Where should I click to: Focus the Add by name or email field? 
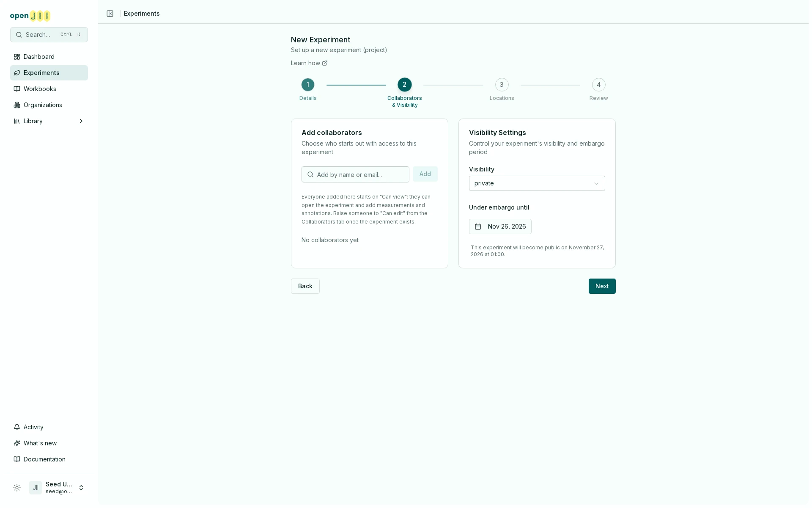[x=355, y=174]
